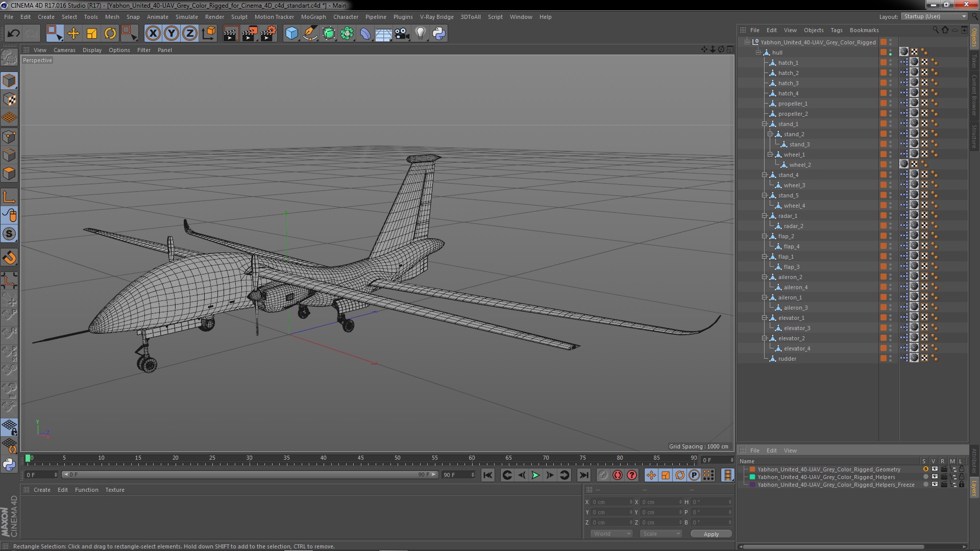The image size is (980, 551).
Task: Click Record Active Objects button
Action: coord(603,475)
